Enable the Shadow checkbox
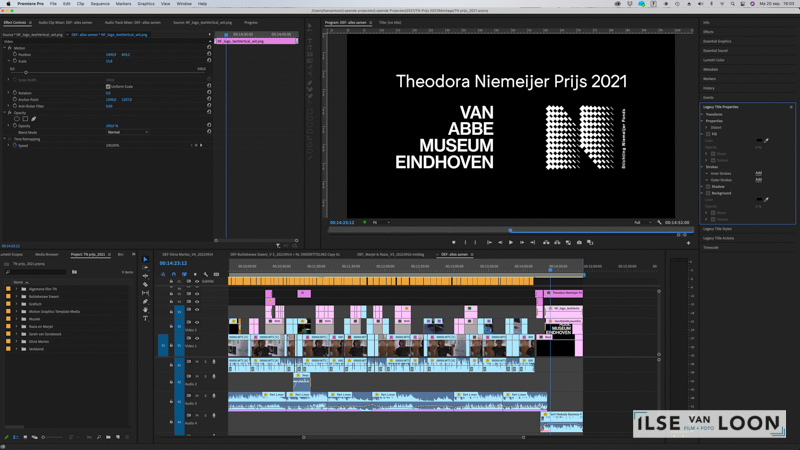 tap(708, 187)
